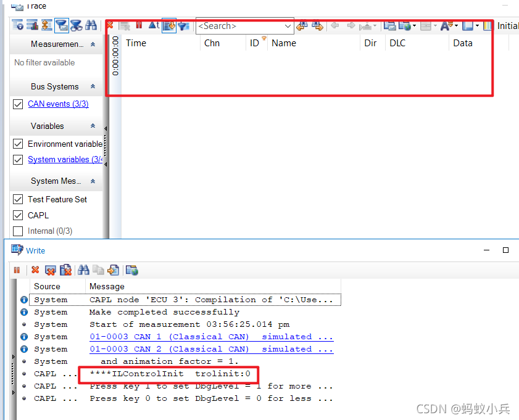
Task: Open the CAN 1 (Classical CAN) simulated link
Action: (211, 337)
